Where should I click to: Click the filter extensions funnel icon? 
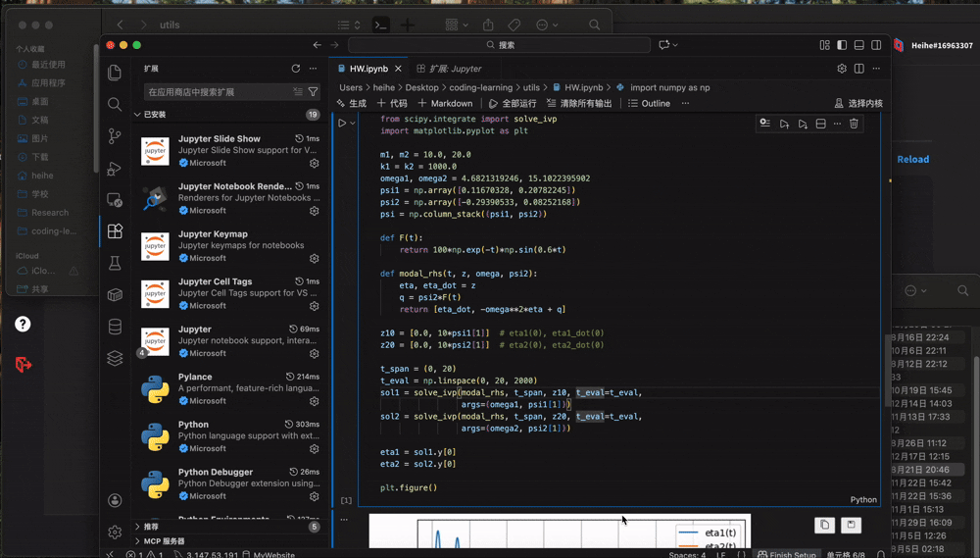coord(314,92)
